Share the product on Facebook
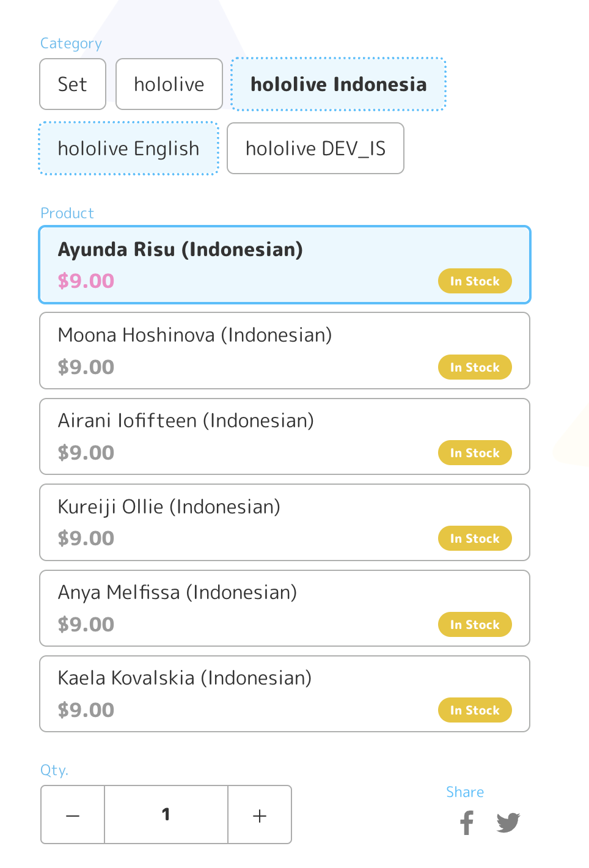 point(467,822)
